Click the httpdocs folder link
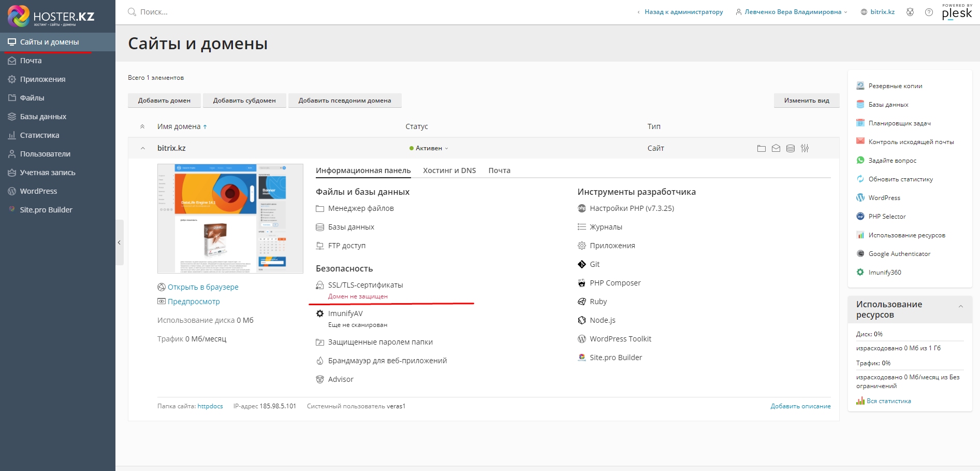Screen dimensions: 980x471 (210, 406)
